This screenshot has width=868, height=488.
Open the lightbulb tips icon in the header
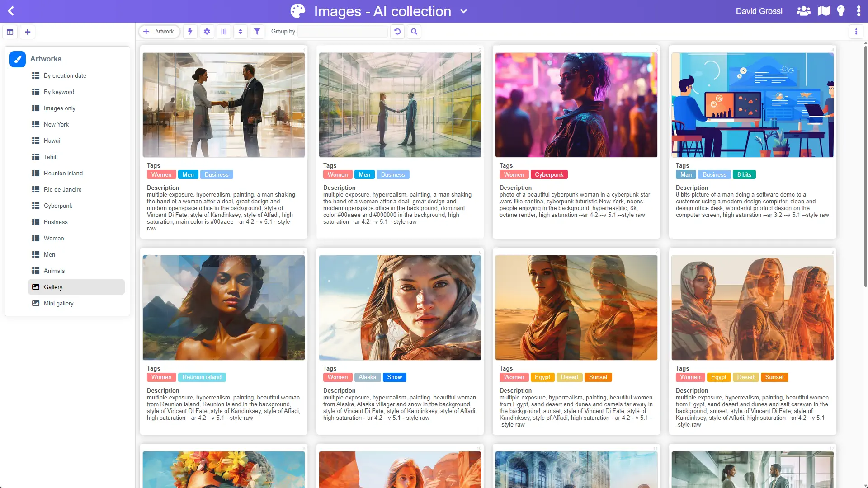click(840, 11)
